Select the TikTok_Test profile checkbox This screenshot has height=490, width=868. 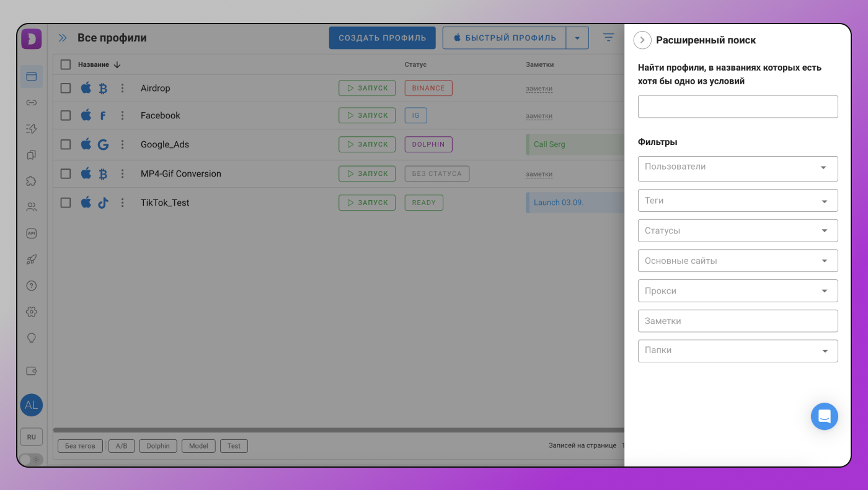coord(66,203)
